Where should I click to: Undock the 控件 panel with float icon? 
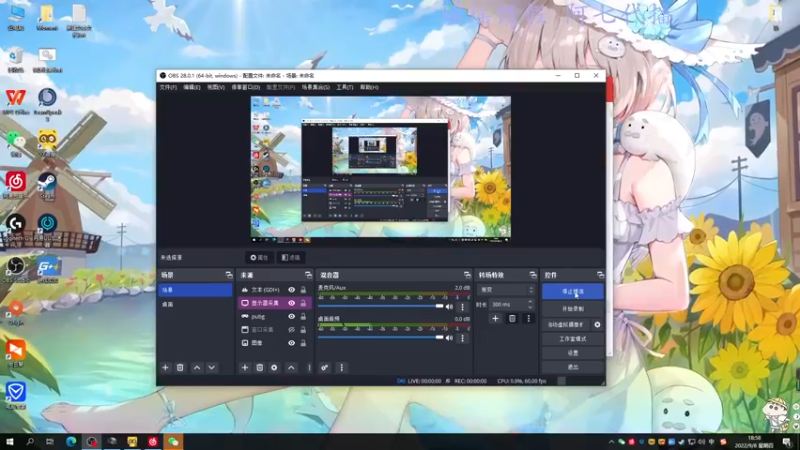[600, 275]
